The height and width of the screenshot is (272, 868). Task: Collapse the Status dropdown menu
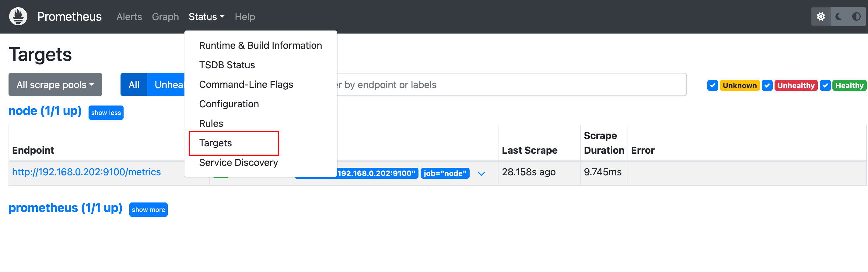[206, 16]
